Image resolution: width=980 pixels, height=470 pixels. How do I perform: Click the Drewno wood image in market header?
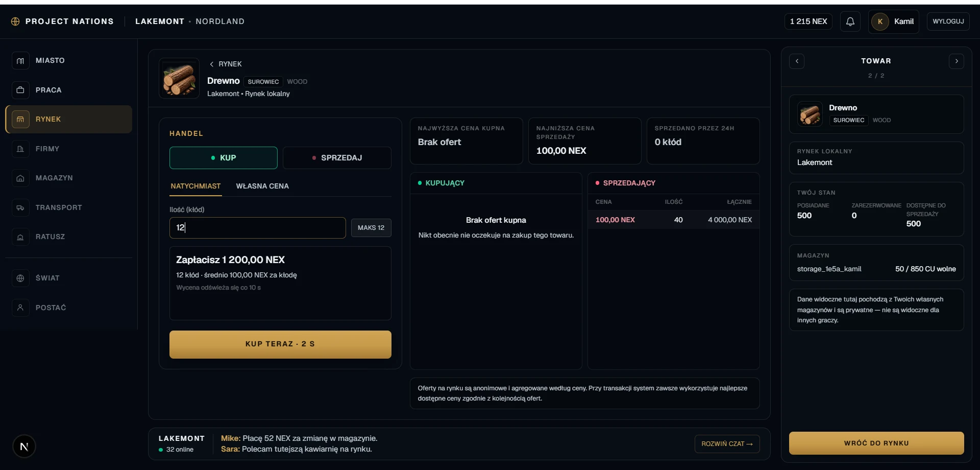pyautogui.click(x=179, y=79)
